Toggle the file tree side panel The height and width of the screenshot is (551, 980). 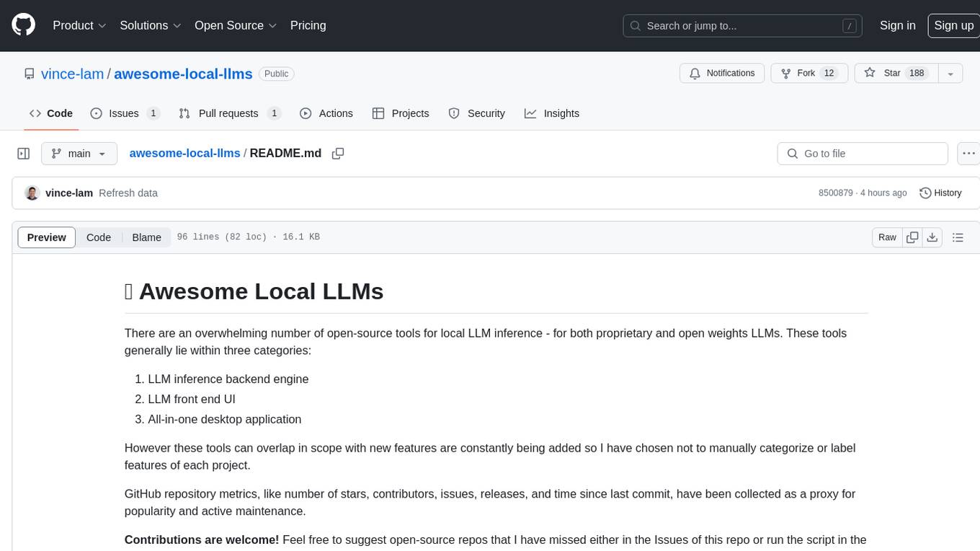(24, 154)
